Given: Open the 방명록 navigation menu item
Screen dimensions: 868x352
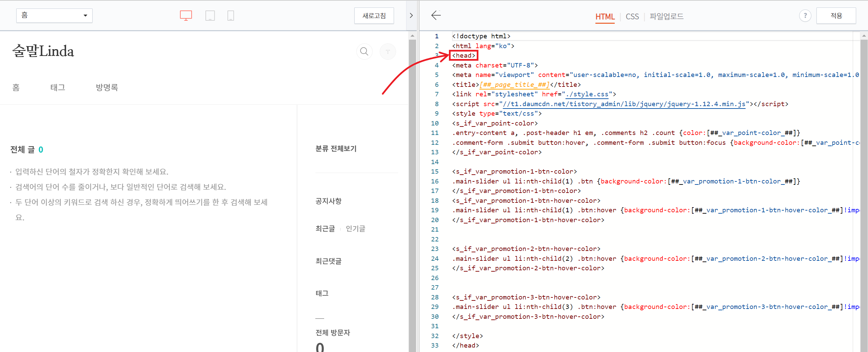Looking at the screenshot, I should coord(107,87).
